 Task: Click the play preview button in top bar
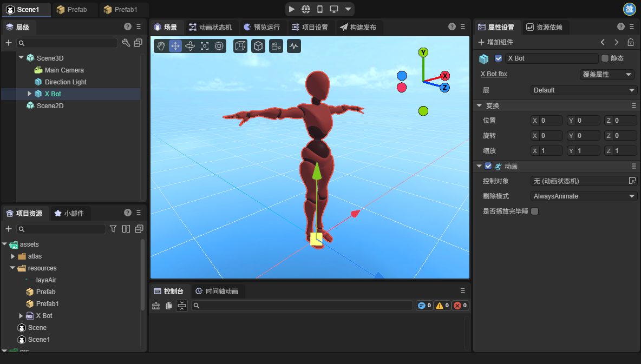(292, 9)
